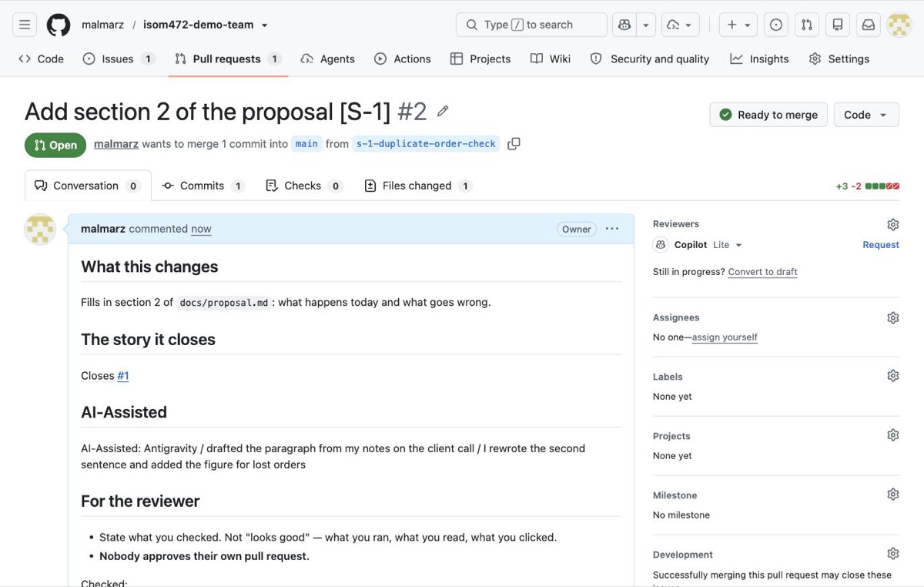This screenshot has height=587, width=924.
Task: Click the search bar 'Type / to search'
Action: pos(531,25)
